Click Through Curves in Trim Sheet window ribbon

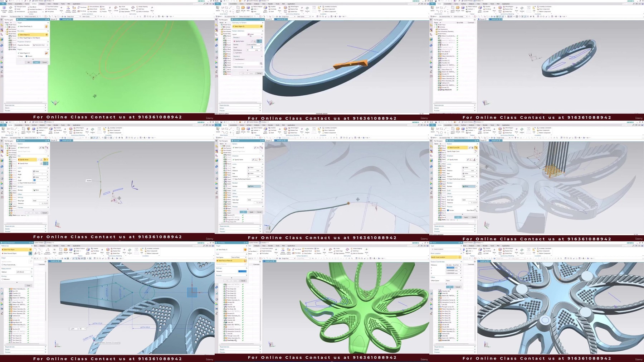click(x=20, y=6)
